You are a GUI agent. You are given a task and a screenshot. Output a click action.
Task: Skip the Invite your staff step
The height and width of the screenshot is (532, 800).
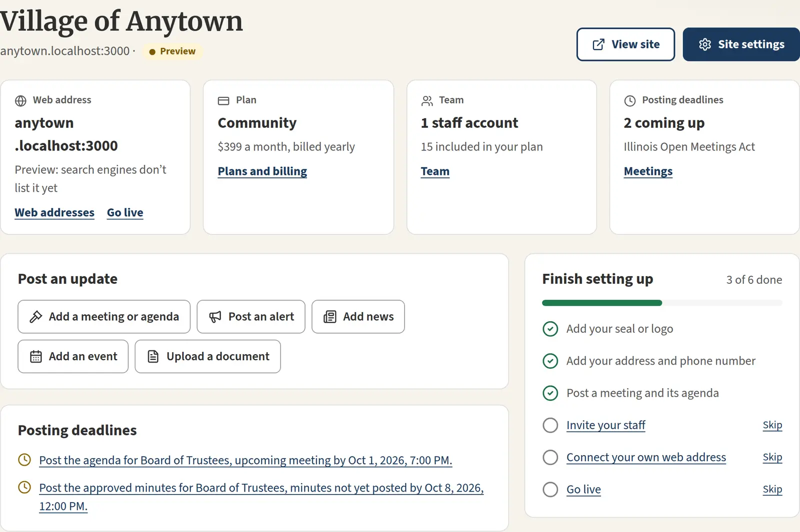point(772,425)
